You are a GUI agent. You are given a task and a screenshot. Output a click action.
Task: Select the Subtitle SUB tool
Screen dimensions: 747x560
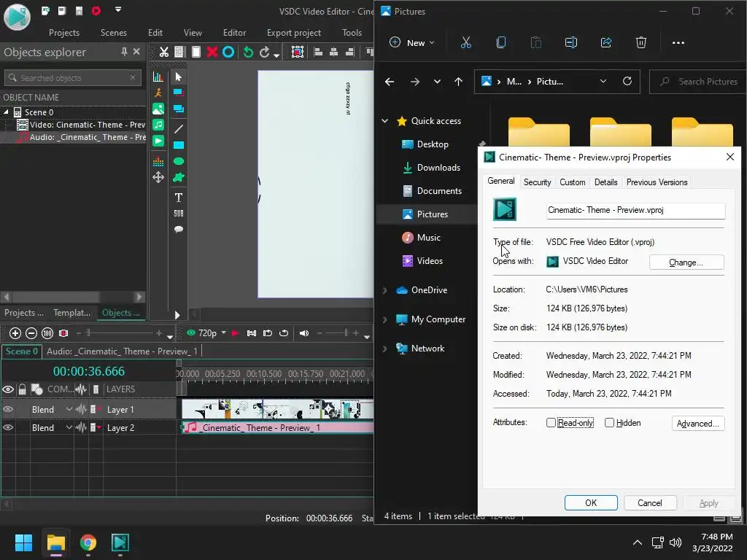click(x=179, y=214)
